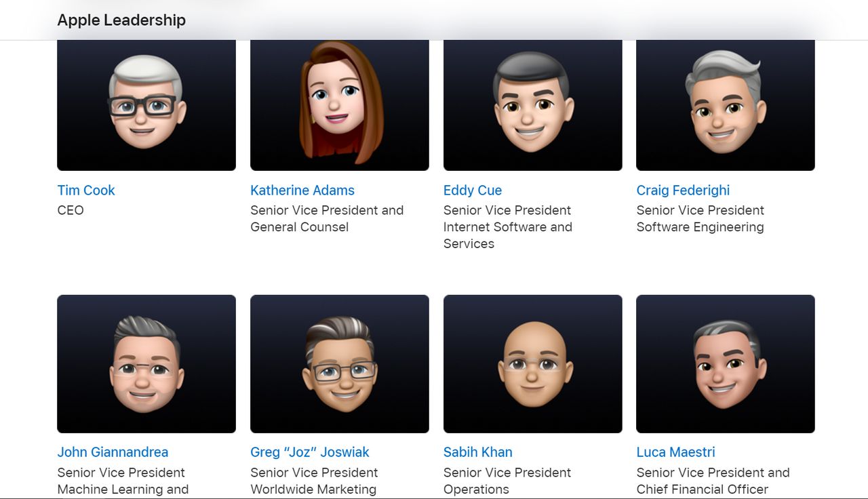Select the Eddy Cue memoji avatar

tap(532, 105)
